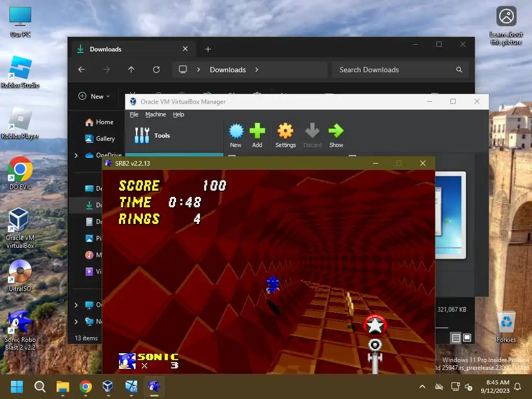The height and width of the screenshot is (399, 532).
Task: Open the Roblox Studio desktop shortcut
Action: coord(20,72)
